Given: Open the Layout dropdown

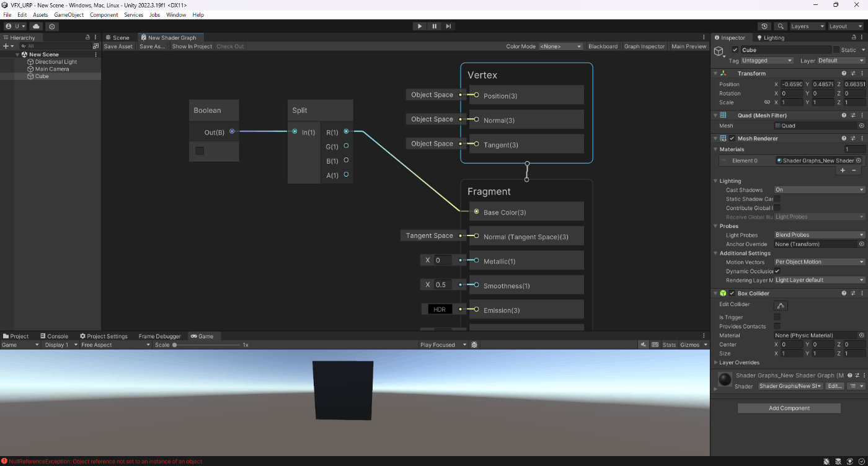Looking at the screenshot, I should pos(846,26).
